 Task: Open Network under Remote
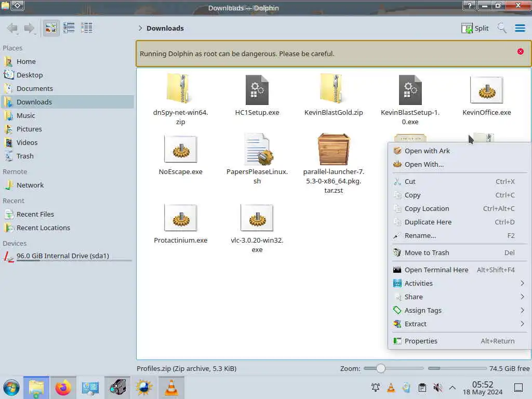point(67,185)
